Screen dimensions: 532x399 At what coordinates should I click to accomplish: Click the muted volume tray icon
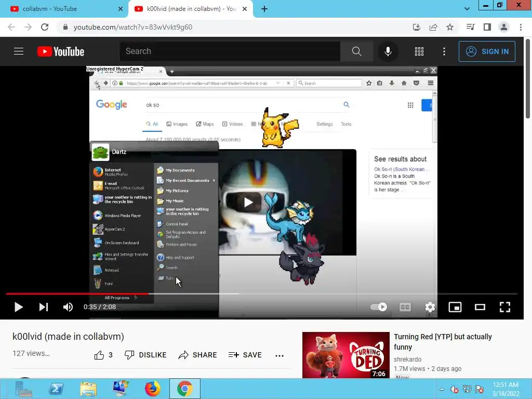point(454,389)
